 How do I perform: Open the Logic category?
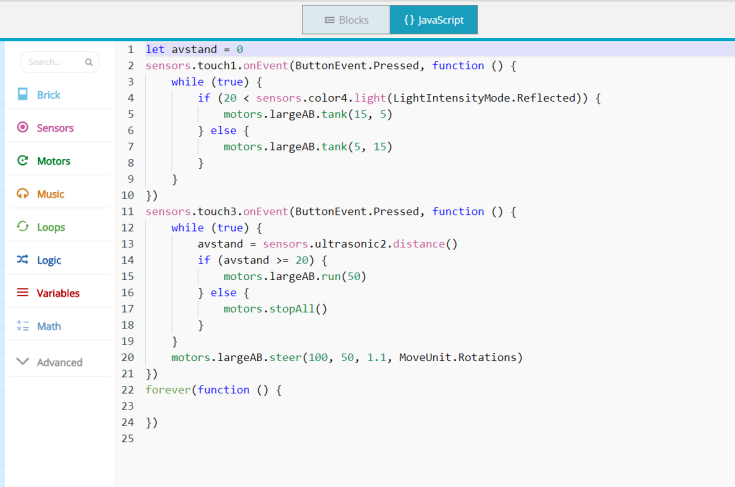tap(60, 260)
